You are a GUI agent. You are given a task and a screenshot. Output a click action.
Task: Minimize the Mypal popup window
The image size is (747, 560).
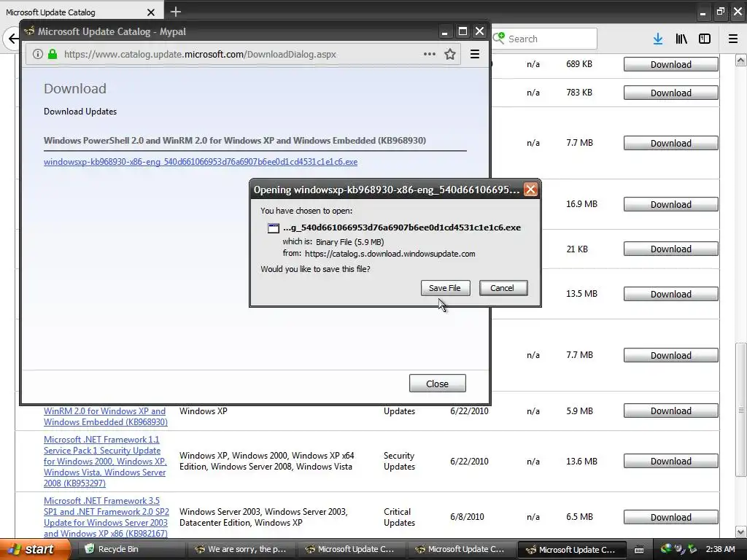point(444,32)
